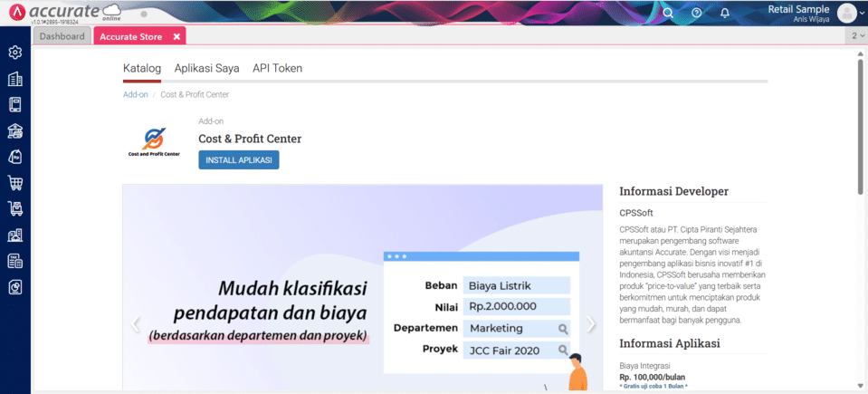Open the reports pie-chart icon in sidebar

coord(15,286)
